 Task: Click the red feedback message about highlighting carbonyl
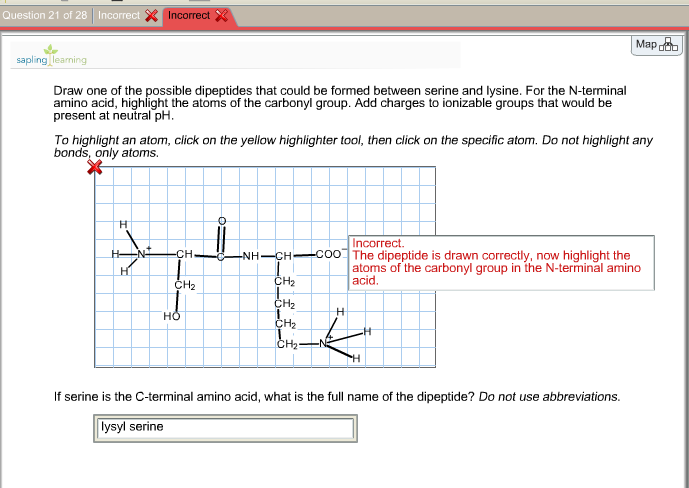[501, 262]
